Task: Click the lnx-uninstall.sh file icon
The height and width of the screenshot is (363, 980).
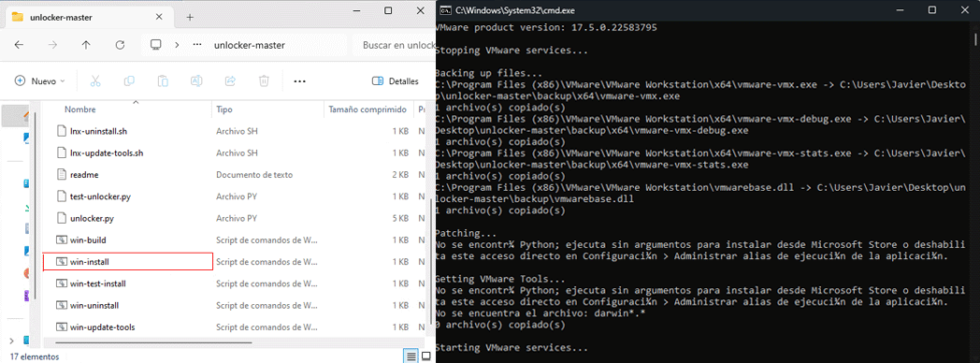Action: tap(61, 131)
